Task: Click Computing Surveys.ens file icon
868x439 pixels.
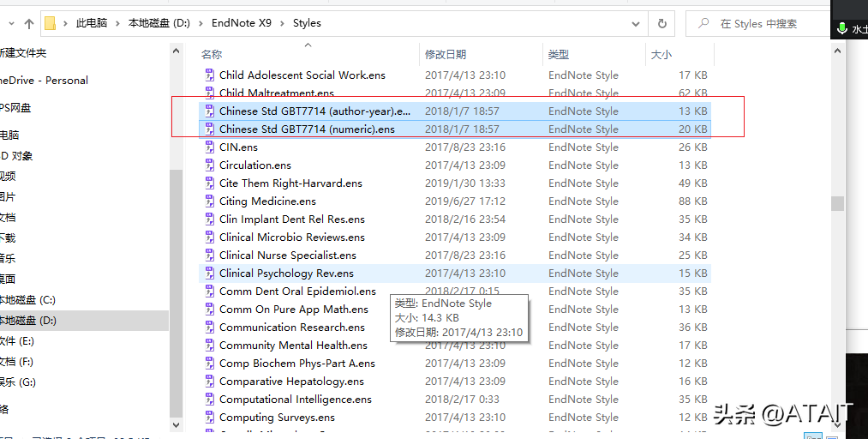Action: coord(209,417)
